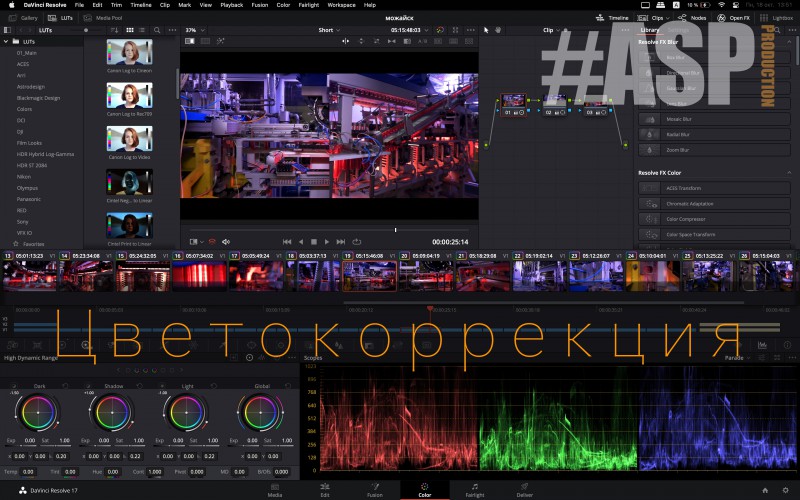This screenshot has width=800, height=500.
Task: Open project settings gear icon
Action: 786,490
